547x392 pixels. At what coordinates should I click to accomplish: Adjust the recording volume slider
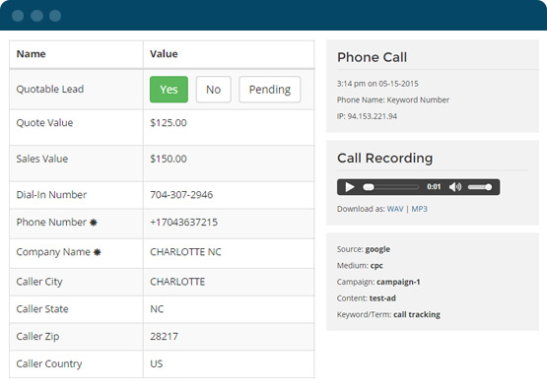480,187
